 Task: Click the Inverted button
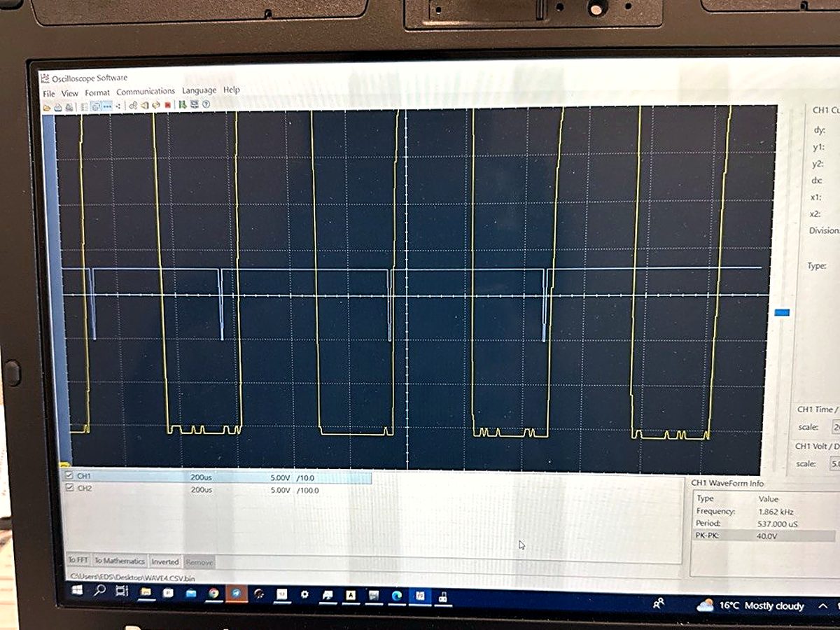pyautogui.click(x=166, y=561)
